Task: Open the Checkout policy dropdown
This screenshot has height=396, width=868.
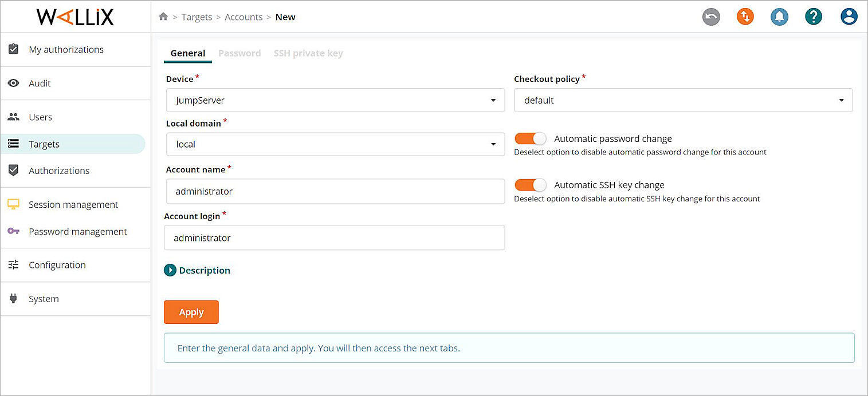Action: [842, 100]
